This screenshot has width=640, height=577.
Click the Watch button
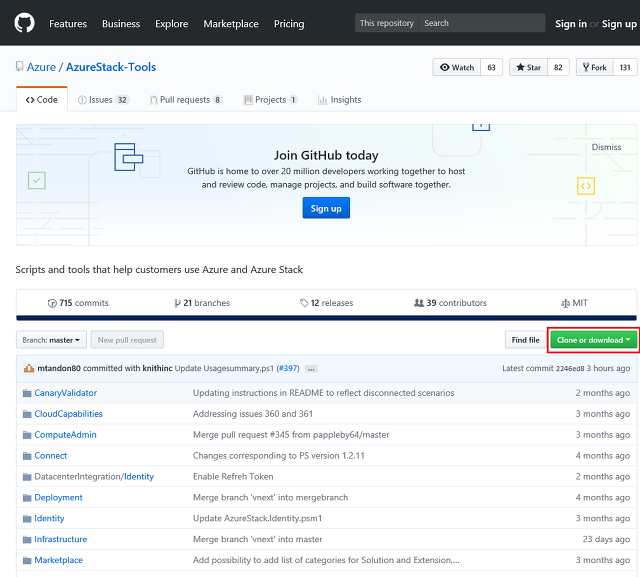click(x=456, y=67)
